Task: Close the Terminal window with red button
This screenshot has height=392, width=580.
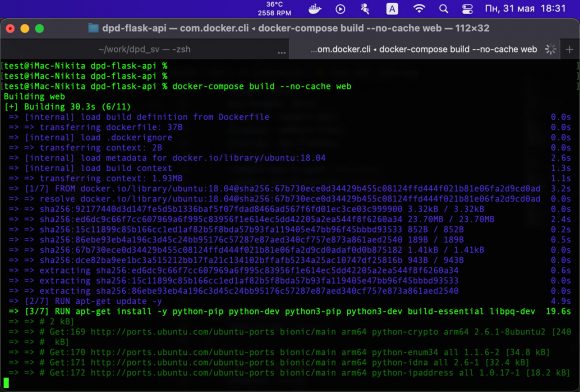Action: [10, 28]
